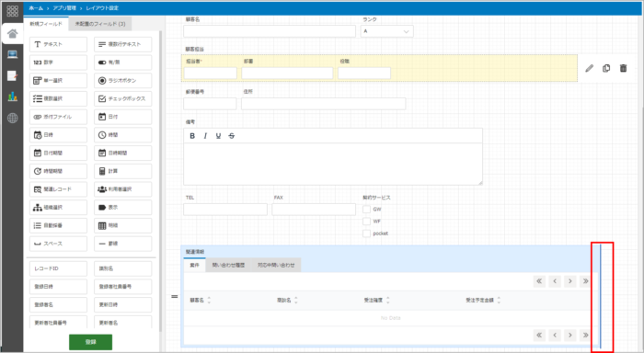Open the globe icon in the sidebar
Image resolution: width=644 pixels, height=353 pixels.
point(12,119)
